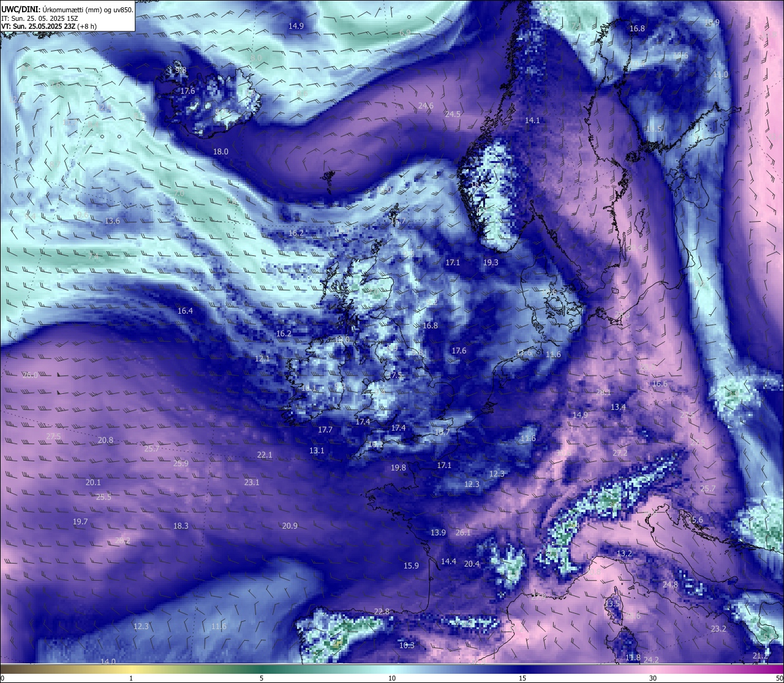The width and height of the screenshot is (784, 683).
Task: Click the 18.0 value south of Iceland
Action: click(221, 151)
